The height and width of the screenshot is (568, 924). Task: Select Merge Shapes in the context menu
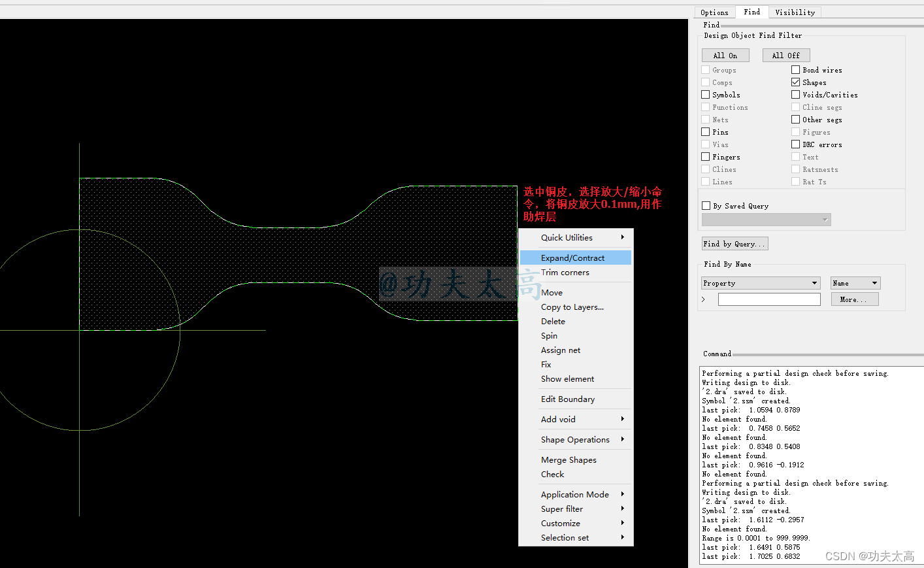click(x=569, y=460)
